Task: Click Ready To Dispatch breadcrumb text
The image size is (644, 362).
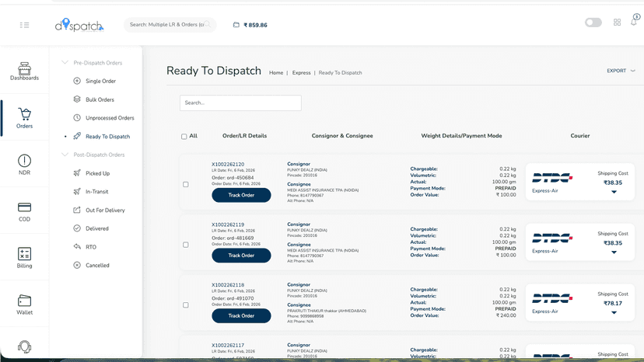Action: point(340,73)
